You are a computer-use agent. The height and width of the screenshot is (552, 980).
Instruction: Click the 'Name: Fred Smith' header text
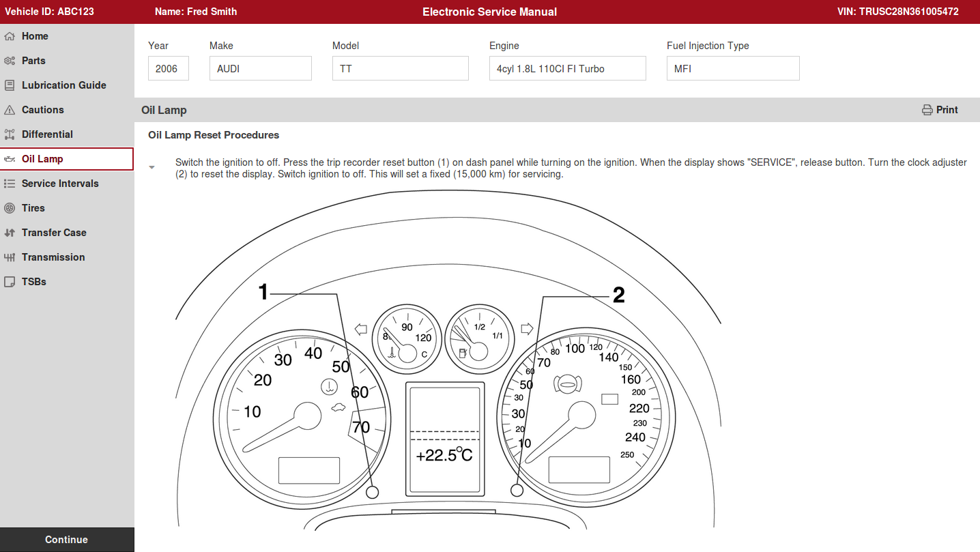click(x=196, y=12)
